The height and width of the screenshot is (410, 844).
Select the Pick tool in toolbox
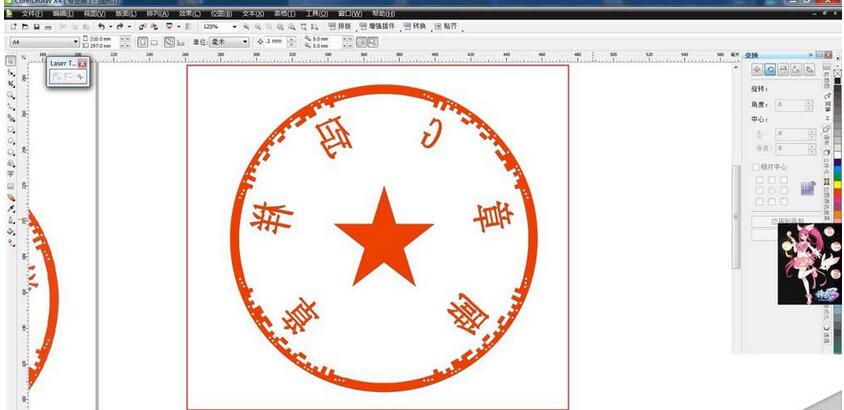(x=11, y=61)
